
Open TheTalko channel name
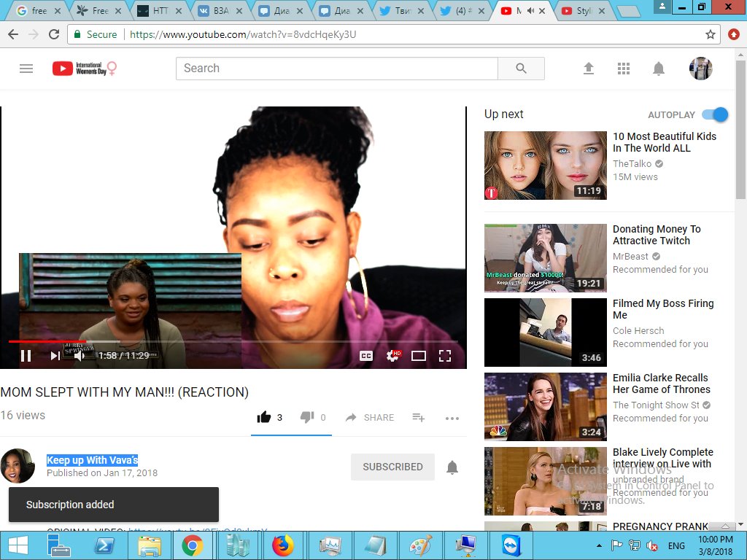pyautogui.click(x=632, y=164)
